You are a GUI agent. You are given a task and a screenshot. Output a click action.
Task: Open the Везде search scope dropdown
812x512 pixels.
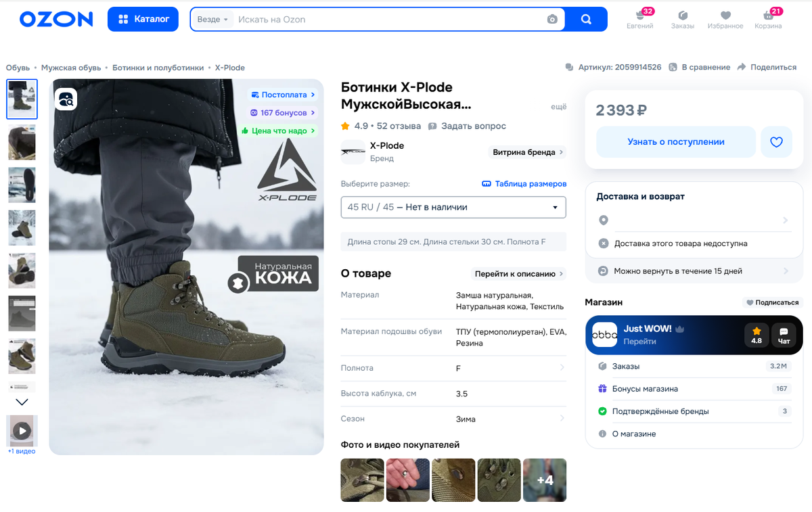(x=212, y=20)
